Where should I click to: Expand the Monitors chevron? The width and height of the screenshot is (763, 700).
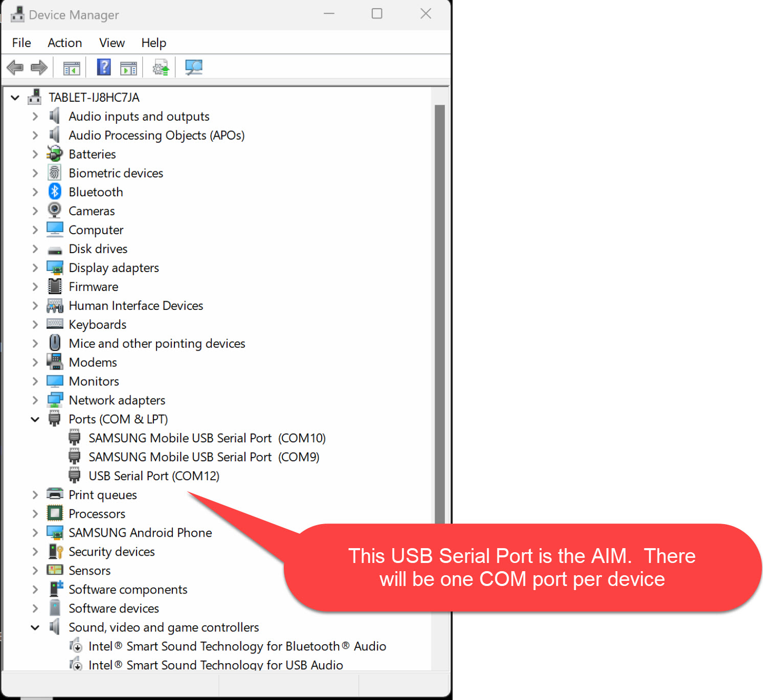click(35, 381)
